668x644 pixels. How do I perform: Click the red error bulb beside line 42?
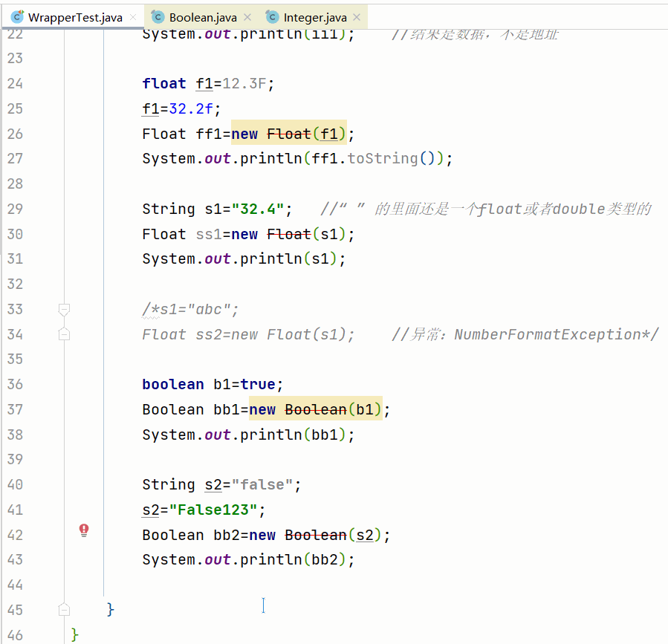tap(84, 530)
